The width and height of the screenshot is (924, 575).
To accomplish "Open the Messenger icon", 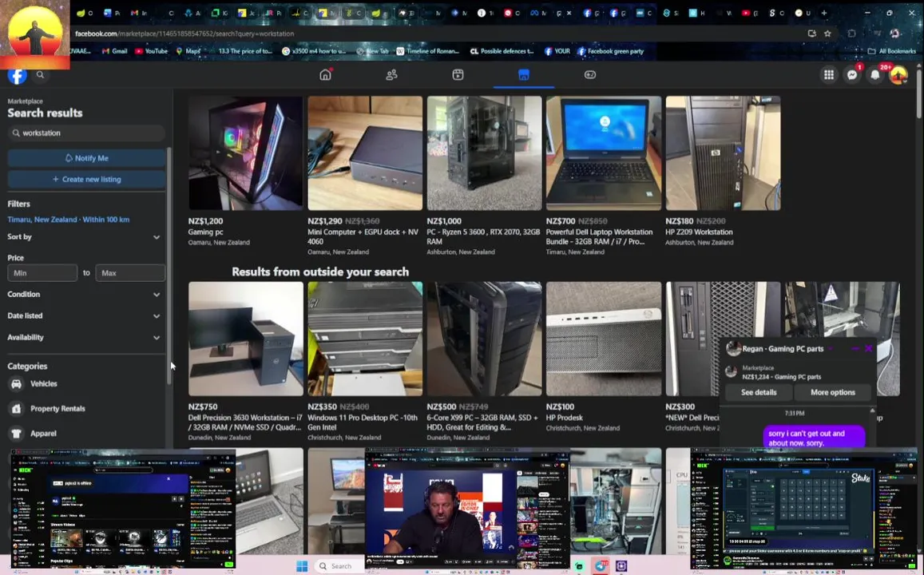I will coord(852,75).
